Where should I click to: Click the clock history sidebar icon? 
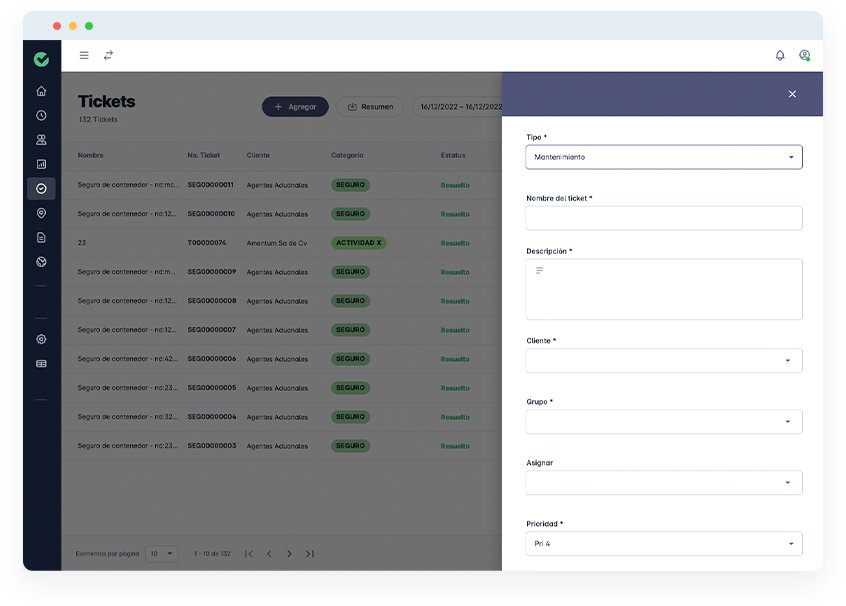41,115
